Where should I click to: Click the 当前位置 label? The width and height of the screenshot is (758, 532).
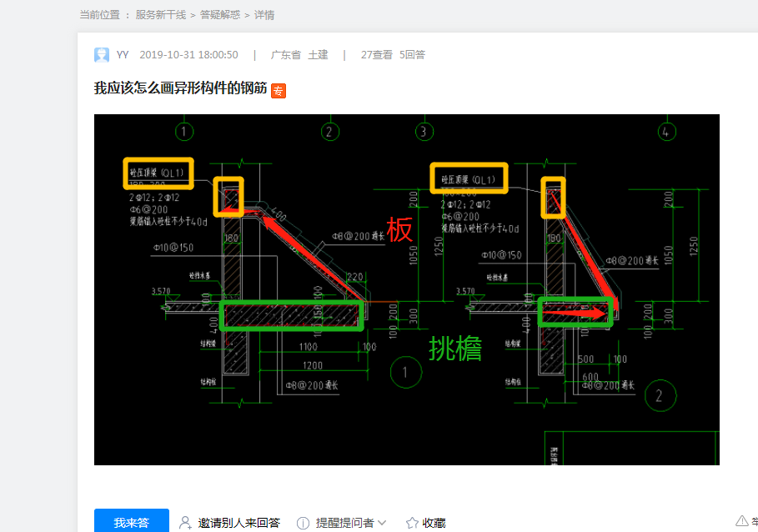[99, 15]
